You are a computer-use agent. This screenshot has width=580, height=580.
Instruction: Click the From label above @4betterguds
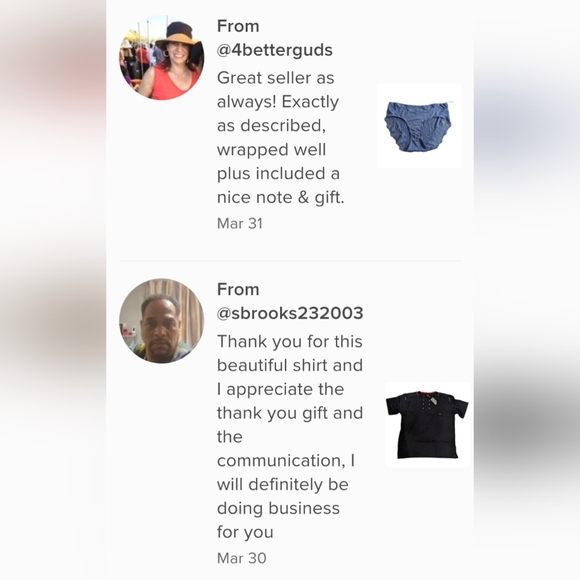238,26
